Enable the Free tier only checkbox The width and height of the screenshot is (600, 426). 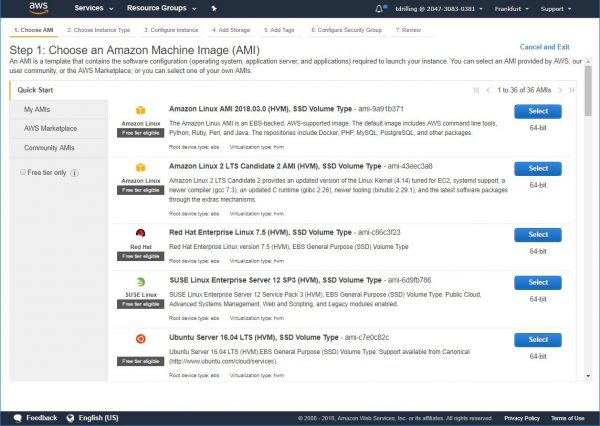23,172
